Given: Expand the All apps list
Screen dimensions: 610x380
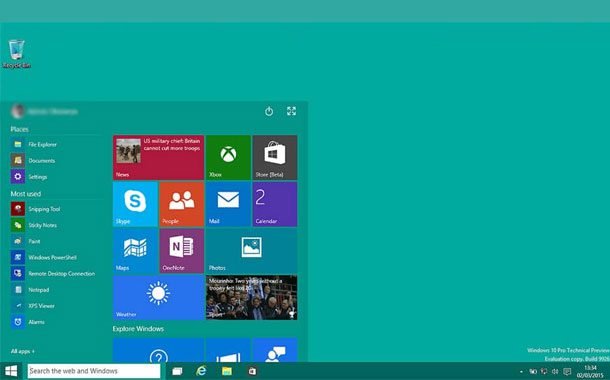Looking at the screenshot, I should tap(23, 351).
